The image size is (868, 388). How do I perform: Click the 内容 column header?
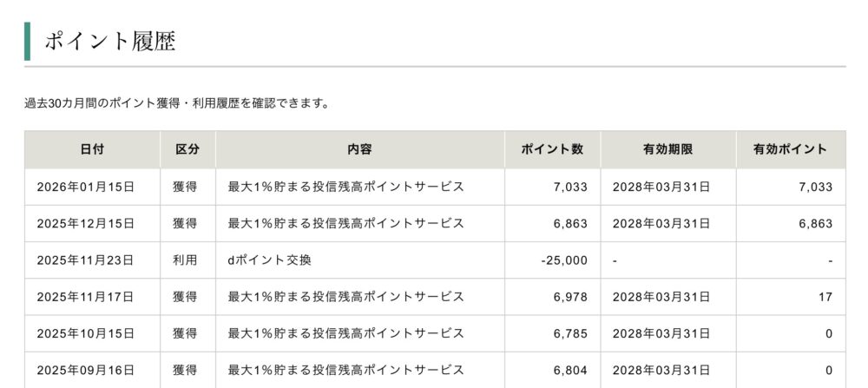coord(359,149)
